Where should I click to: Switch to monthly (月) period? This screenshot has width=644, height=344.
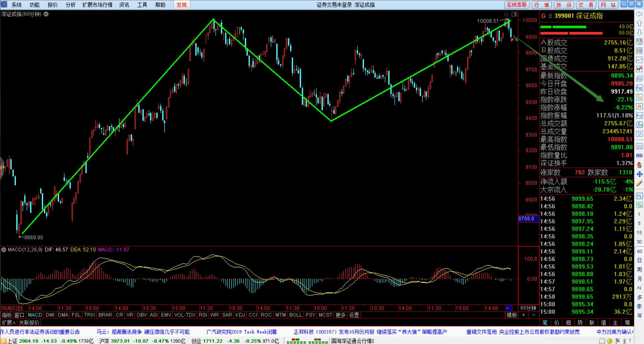pyautogui.click(x=639, y=279)
